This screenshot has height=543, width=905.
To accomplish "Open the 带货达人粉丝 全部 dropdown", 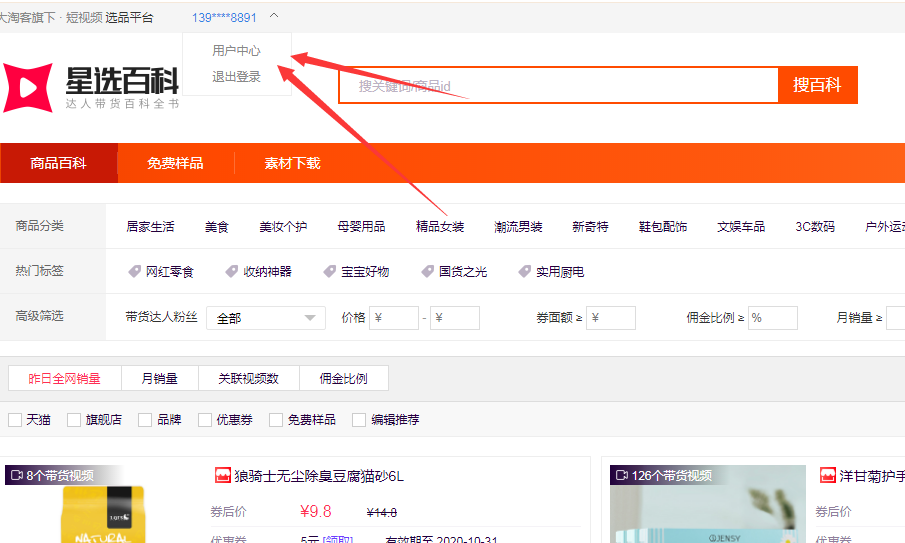I will point(265,318).
